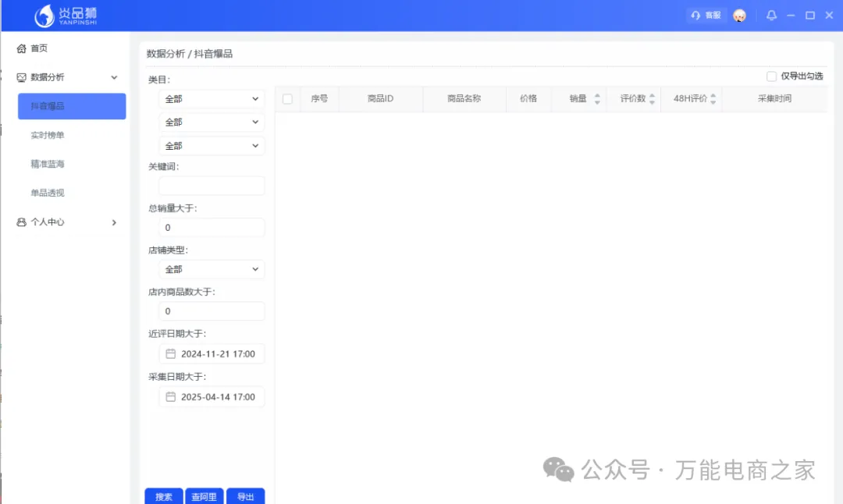Tick the select-all checkbox in table header
This screenshot has height=504, width=843.
click(x=287, y=99)
